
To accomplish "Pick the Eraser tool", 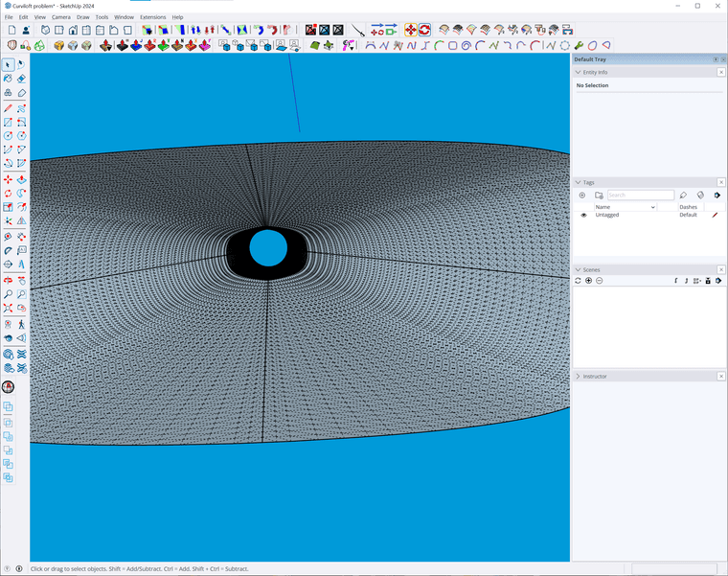I will [x=21, y=79].
